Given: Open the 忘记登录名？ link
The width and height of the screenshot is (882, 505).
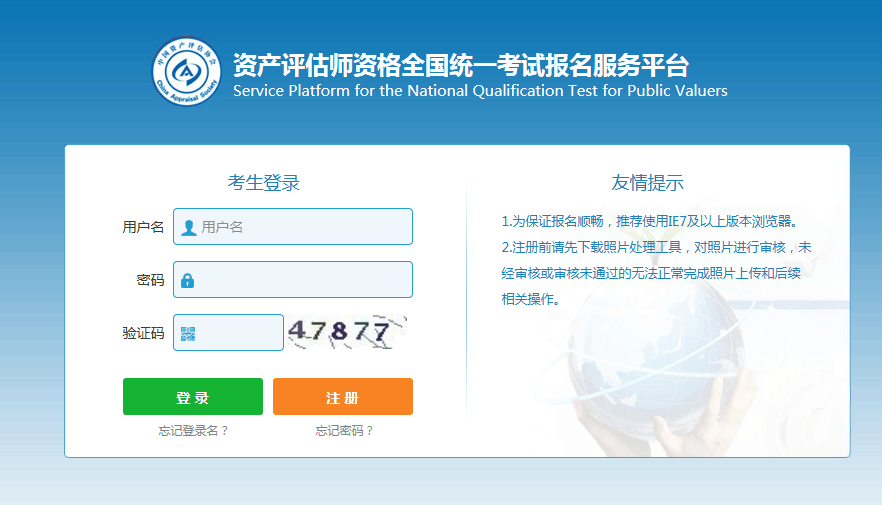Looking at the screenshot, I should click(x=193, y=431).
